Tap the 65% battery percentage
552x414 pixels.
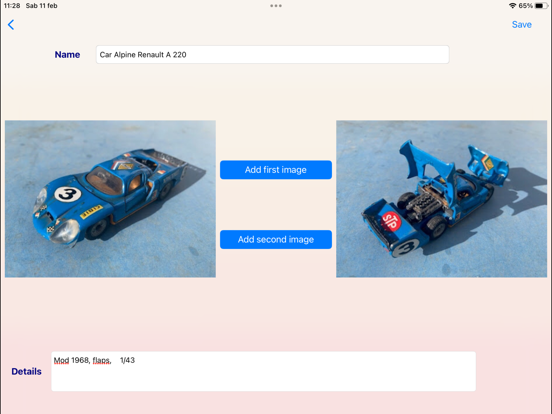coord(525,6)
